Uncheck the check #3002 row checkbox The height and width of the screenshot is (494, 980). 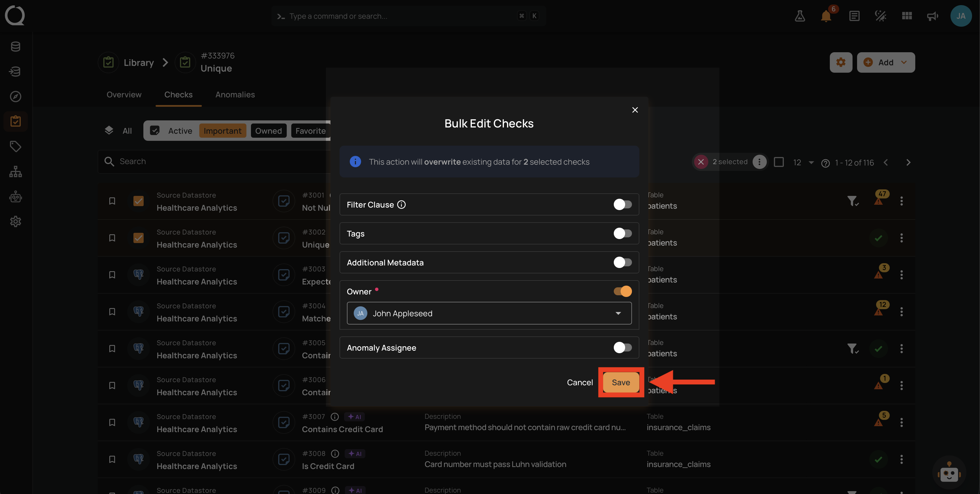coord(139,238)
